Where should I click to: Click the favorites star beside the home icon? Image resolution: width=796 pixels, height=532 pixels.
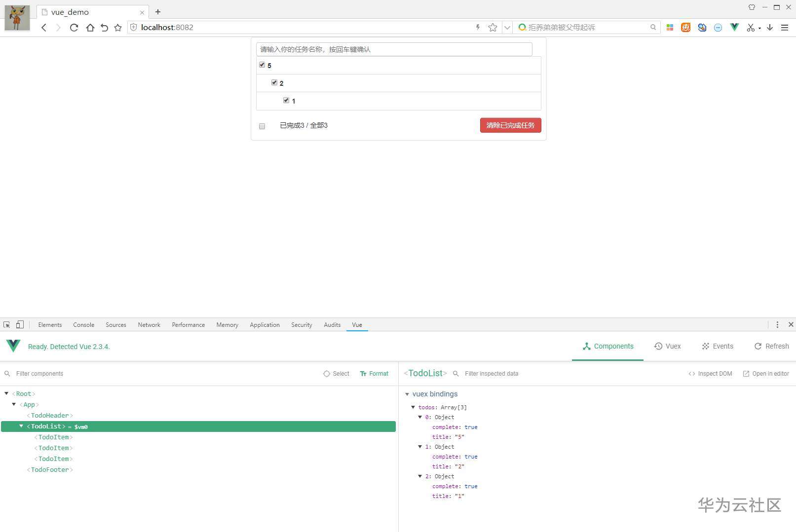tap(118, 28)
